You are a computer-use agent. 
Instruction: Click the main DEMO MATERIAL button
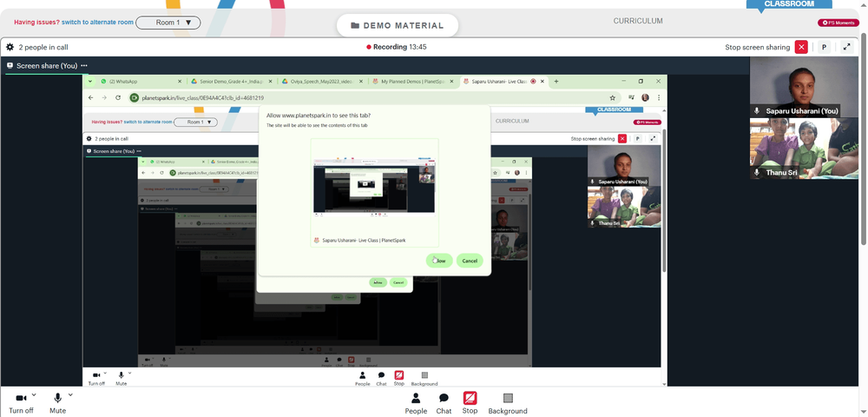pyautogui.click(x=398, y=25)
